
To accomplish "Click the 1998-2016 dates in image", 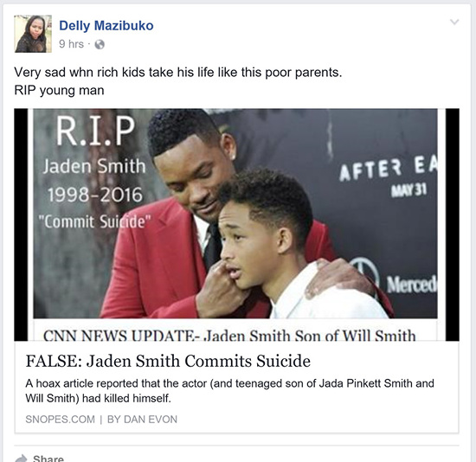I will pyautogui.click(x=95, y=195).
